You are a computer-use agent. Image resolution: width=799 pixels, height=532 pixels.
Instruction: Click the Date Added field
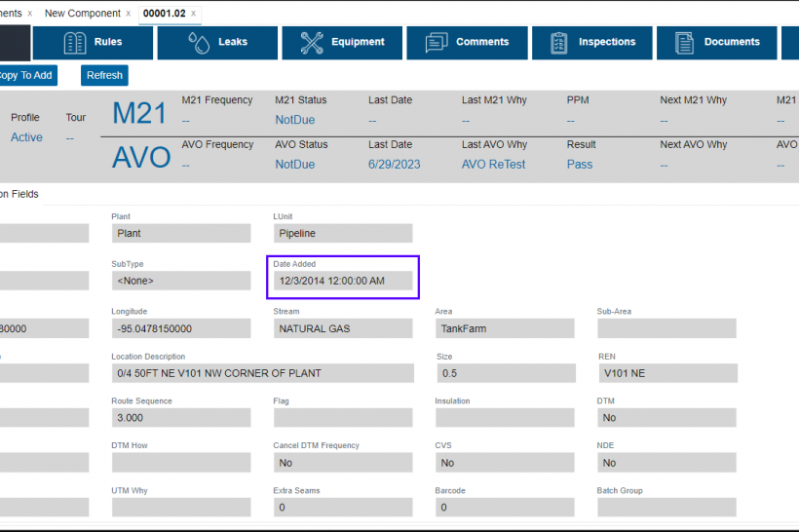[x=343, y=281]
